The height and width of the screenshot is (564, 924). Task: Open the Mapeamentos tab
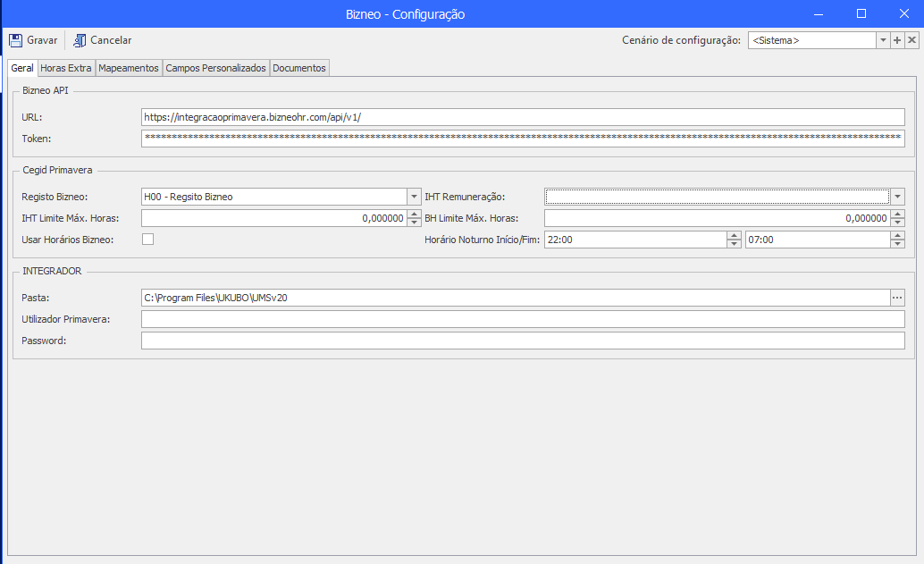[129, 68]
